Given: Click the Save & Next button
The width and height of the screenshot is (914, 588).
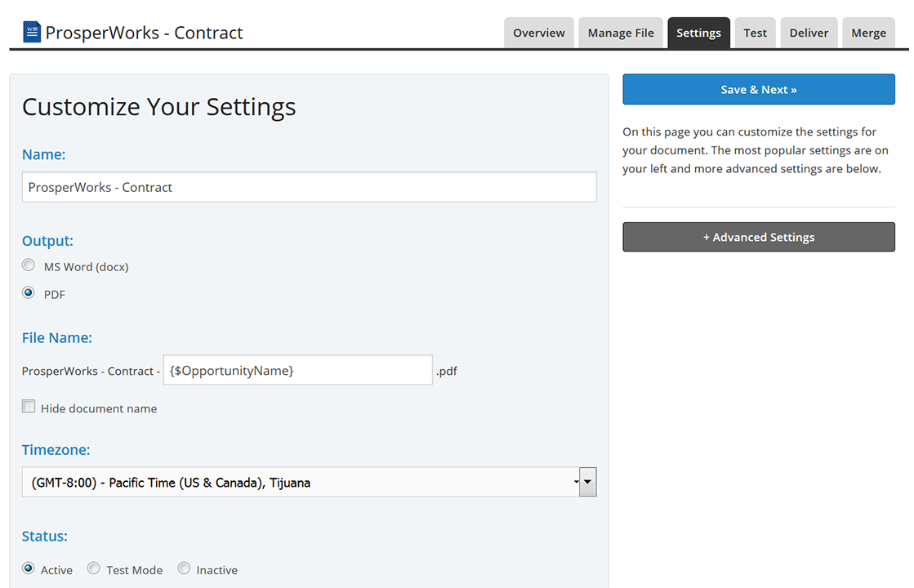Looking at the screenshot, I should click(758, 90).
